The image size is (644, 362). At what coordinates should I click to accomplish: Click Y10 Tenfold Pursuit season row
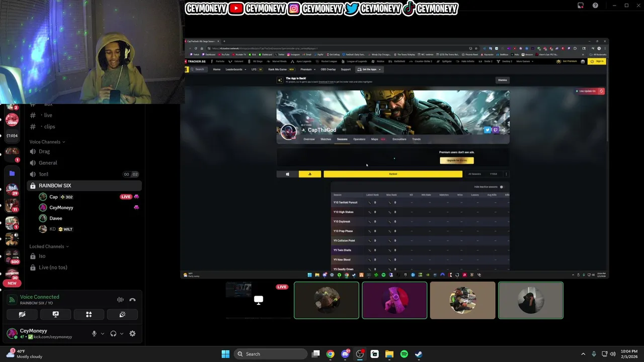click(x=420, y=203)
